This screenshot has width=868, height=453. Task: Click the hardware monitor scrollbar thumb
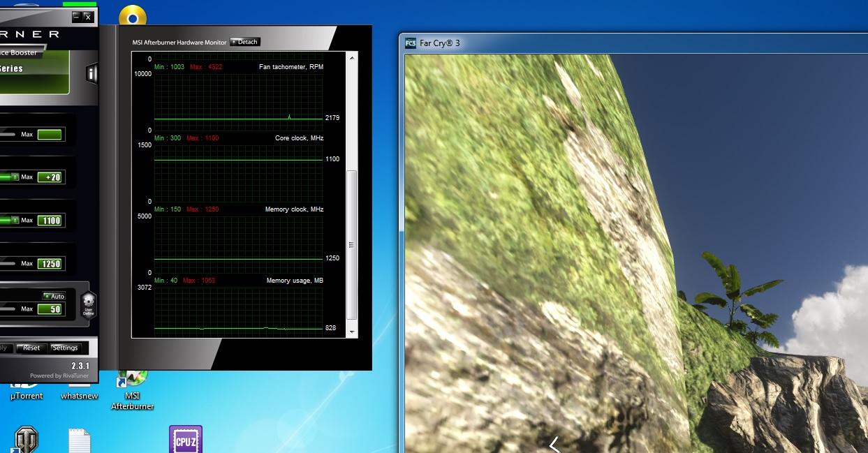pos(351,244)
